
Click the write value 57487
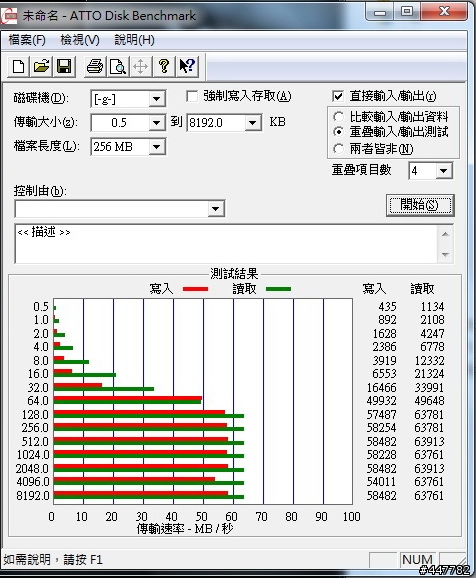point(381,415)
